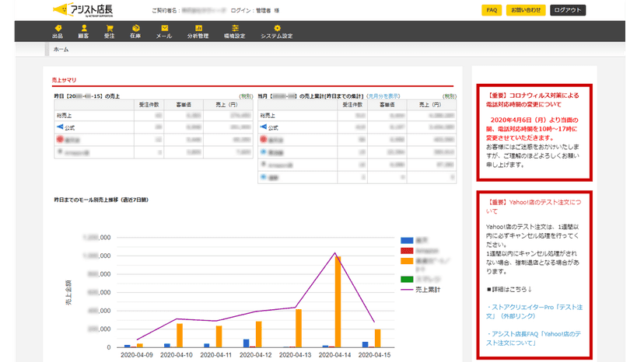Image resolution: width=644 pixels, height=362 pixels.
Task: Click the 2020-04-15 axis label
Action: tap(374, 355)
